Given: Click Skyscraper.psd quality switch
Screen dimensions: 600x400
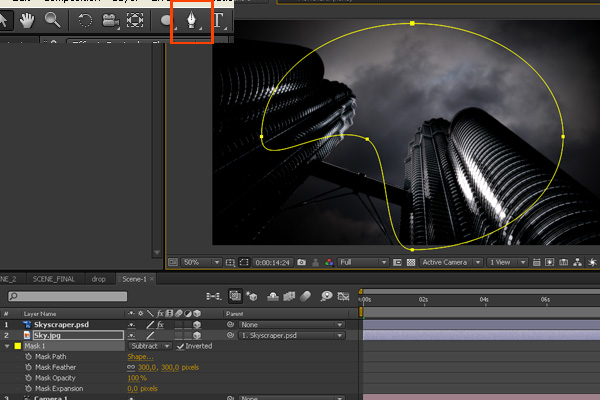Looking at the screenshot, I should pos(150,325).
